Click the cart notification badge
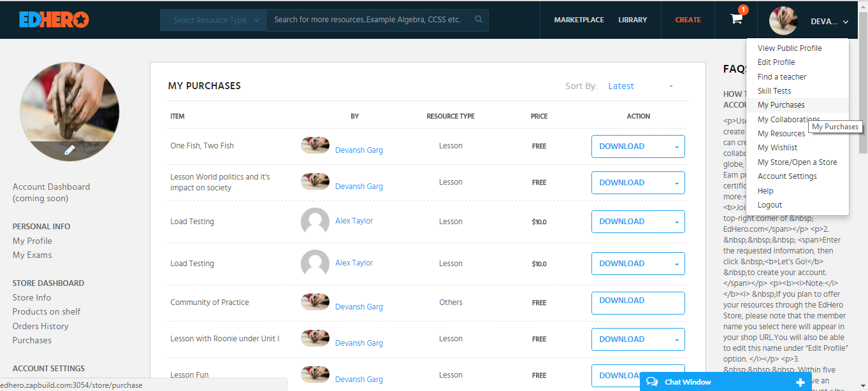Image resolution: width=868 pixels, height=391 pixels. coord(743,10)
